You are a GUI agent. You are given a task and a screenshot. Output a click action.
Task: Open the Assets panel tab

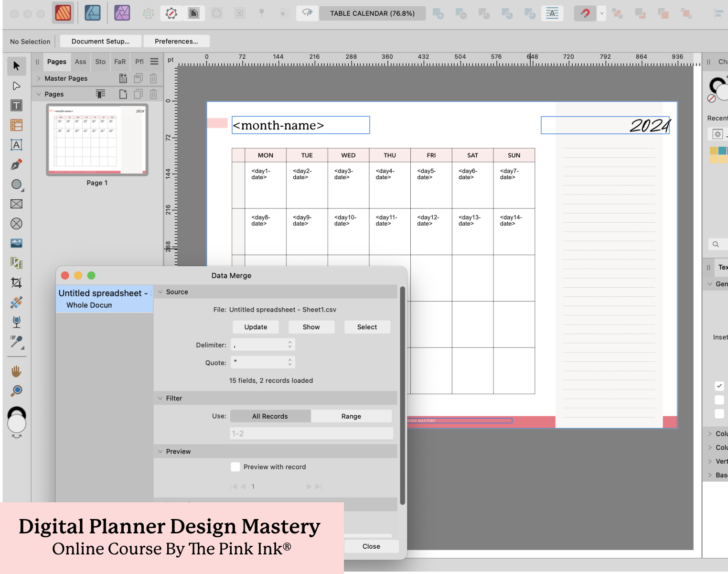coord(81,62)
